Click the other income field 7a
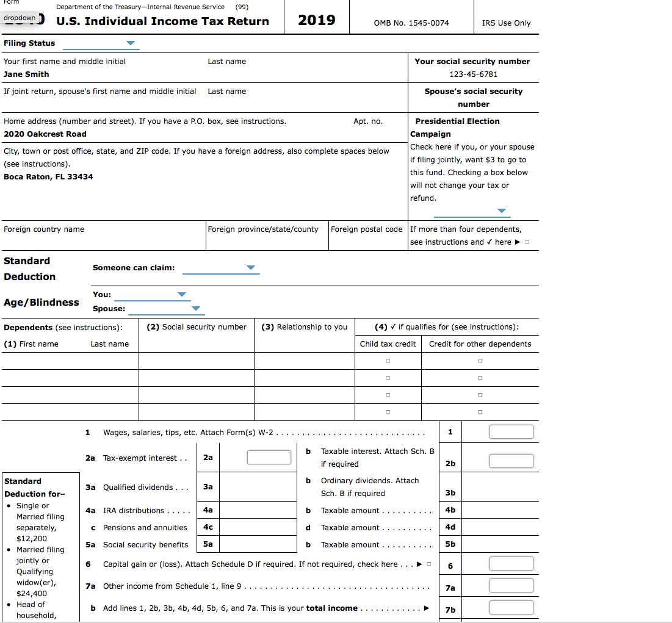The image size is (672, 623). point(511,585)
